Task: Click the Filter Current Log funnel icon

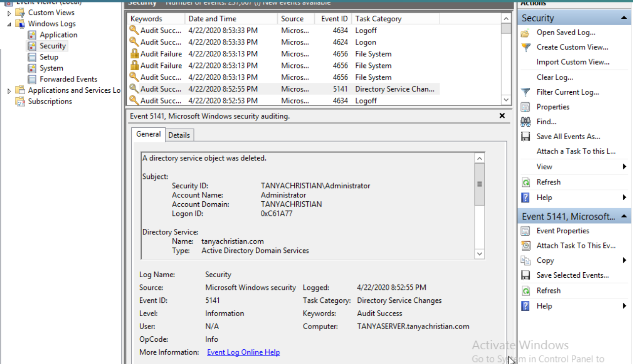Action: pyautogui.click(x=525, y=92)
